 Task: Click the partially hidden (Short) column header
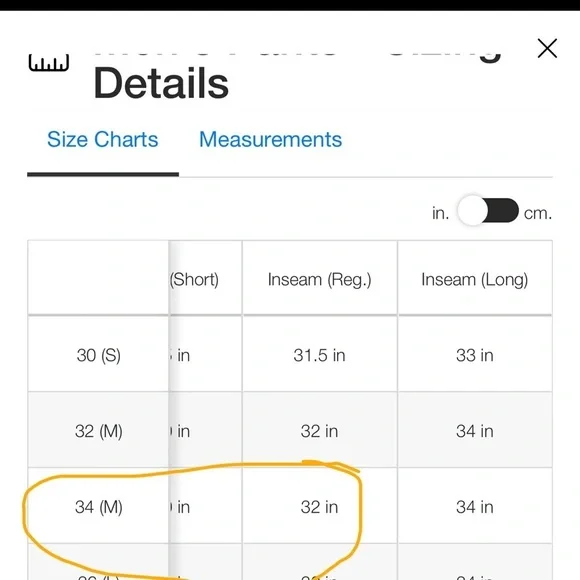[195, 279]
